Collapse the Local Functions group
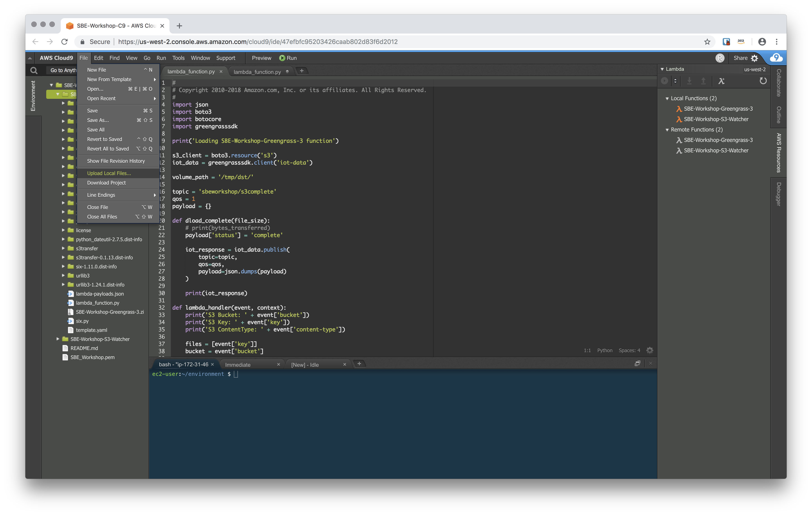 point(667,99)
